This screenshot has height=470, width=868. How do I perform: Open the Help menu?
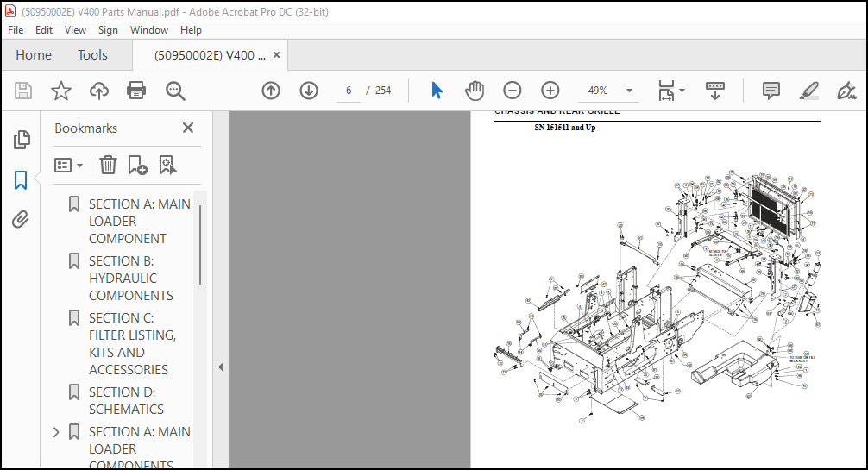(191, 30)
